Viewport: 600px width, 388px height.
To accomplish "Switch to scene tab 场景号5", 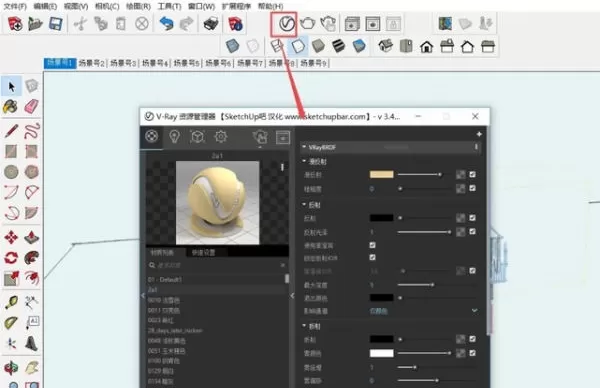I will 187,63.
